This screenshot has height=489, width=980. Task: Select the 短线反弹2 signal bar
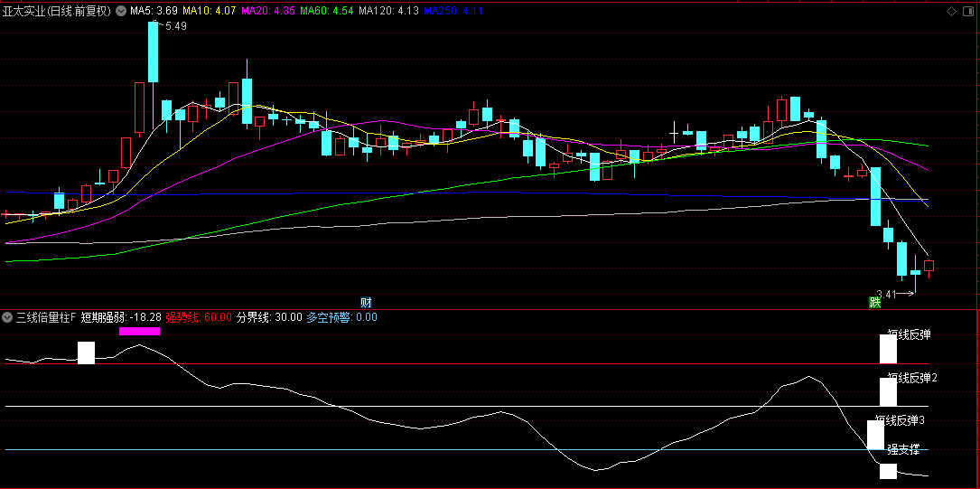tap(889, 391)
